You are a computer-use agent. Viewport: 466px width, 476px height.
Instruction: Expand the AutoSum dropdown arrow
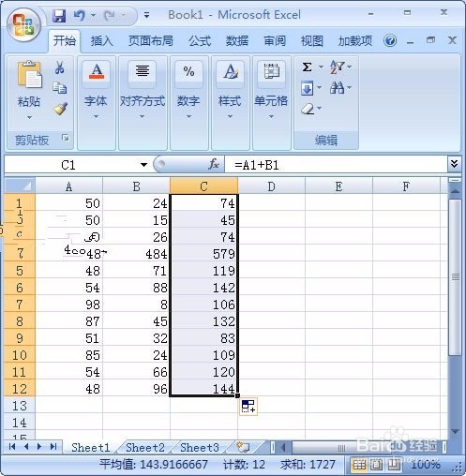pos(321,67)
